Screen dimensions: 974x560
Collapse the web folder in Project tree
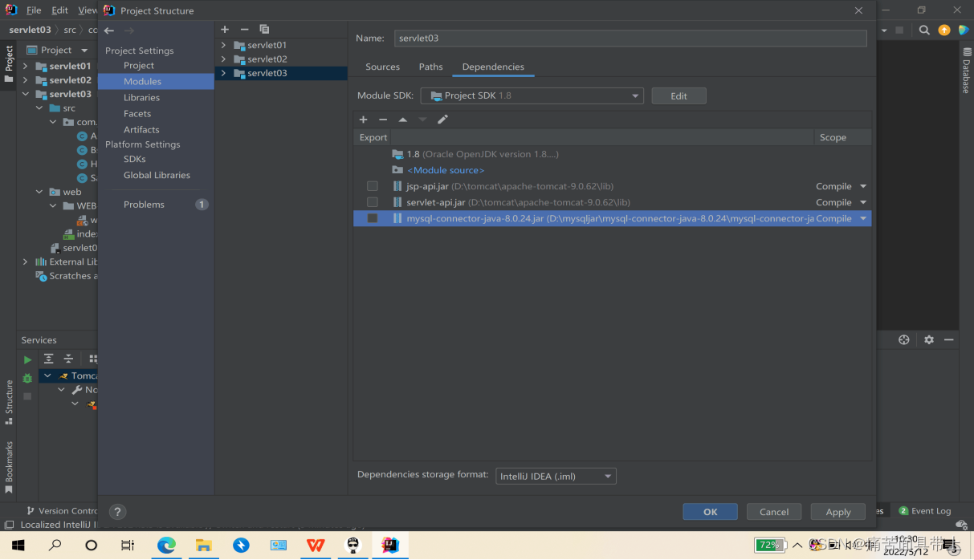pyautogui.click(x=39, y=192)
